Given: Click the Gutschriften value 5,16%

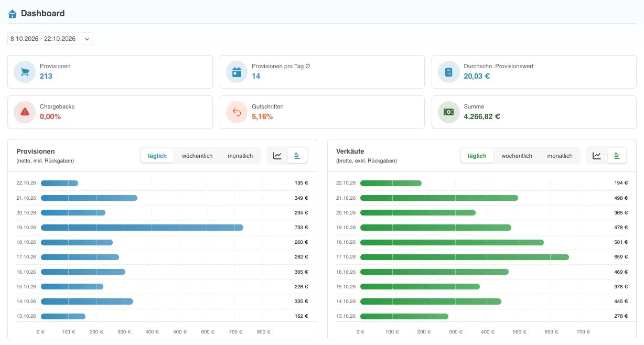Looking at the screenshot, I should coord(262,116).
